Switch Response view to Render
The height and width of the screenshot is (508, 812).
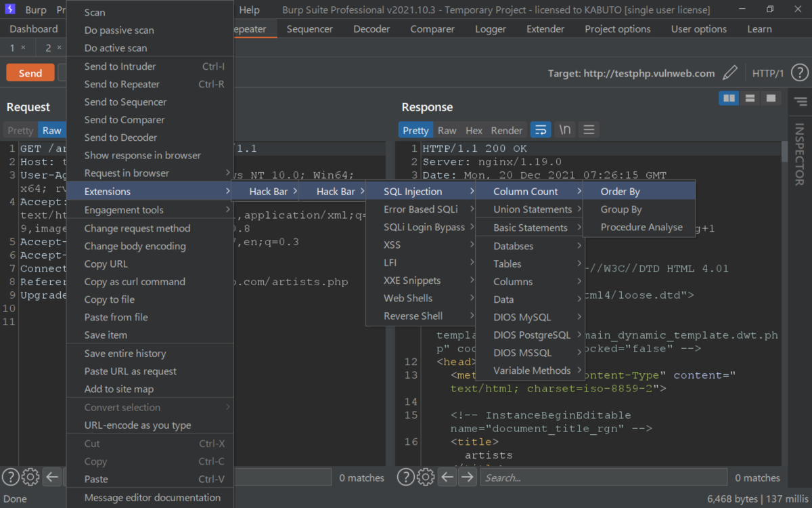coord(507,130)
